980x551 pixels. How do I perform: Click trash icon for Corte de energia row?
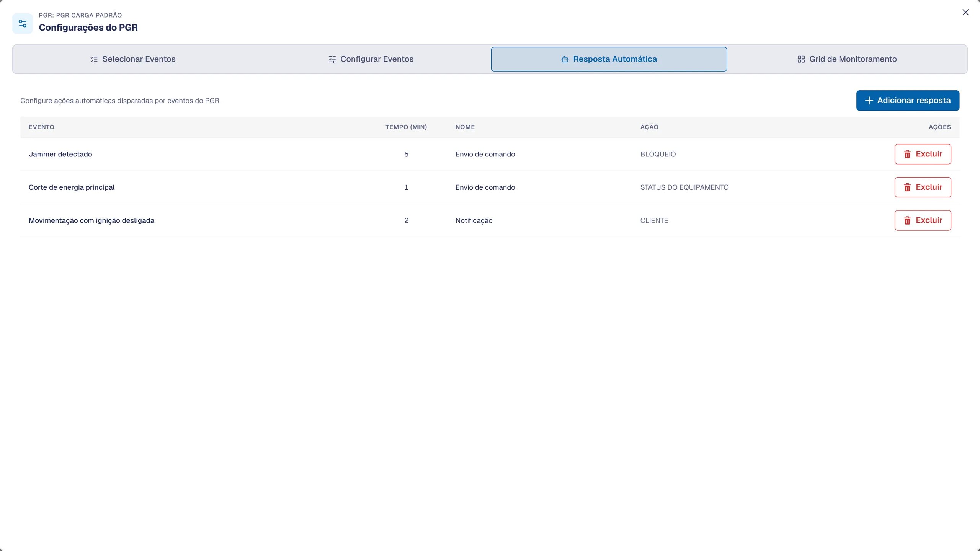point(907,187)
